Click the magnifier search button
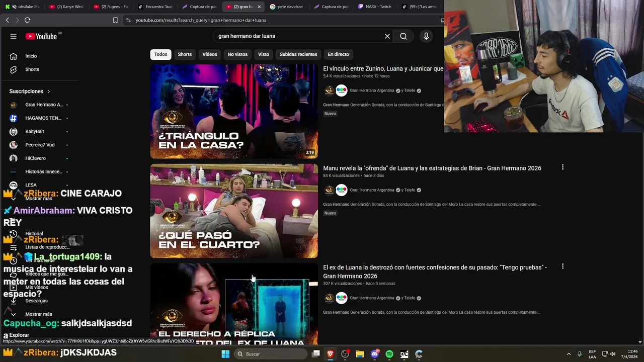Screen dimensions: 644x362 (x=404, y=36)
